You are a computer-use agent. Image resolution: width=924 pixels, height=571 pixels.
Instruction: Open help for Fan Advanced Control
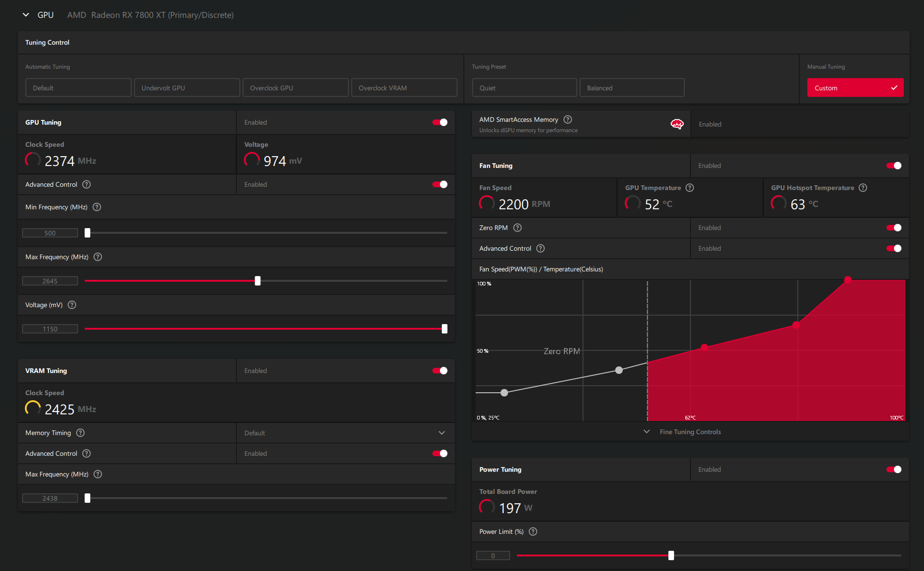coord(540,248)
